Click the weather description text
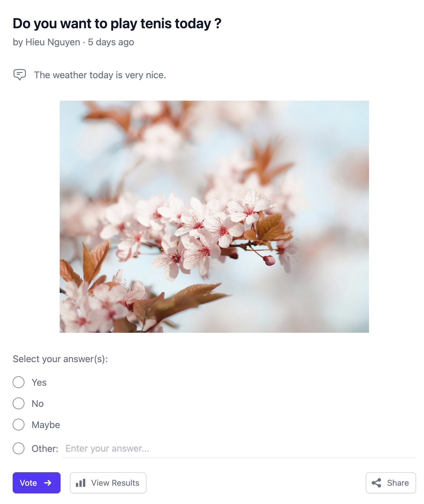 tap(100, 75)
